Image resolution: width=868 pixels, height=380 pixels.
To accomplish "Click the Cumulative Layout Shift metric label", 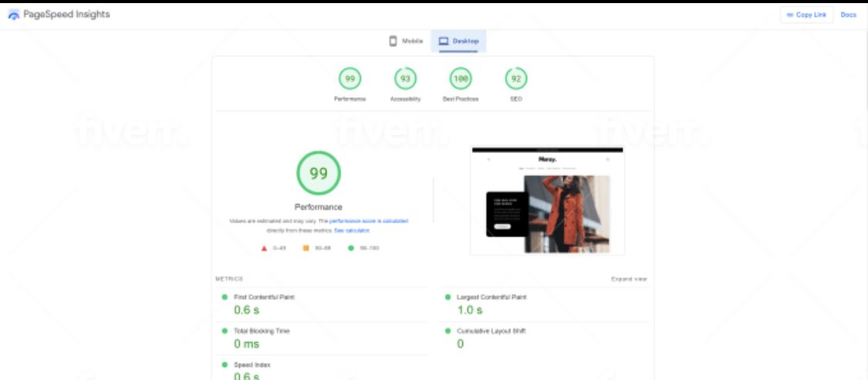I will click(x=491, y=331).
